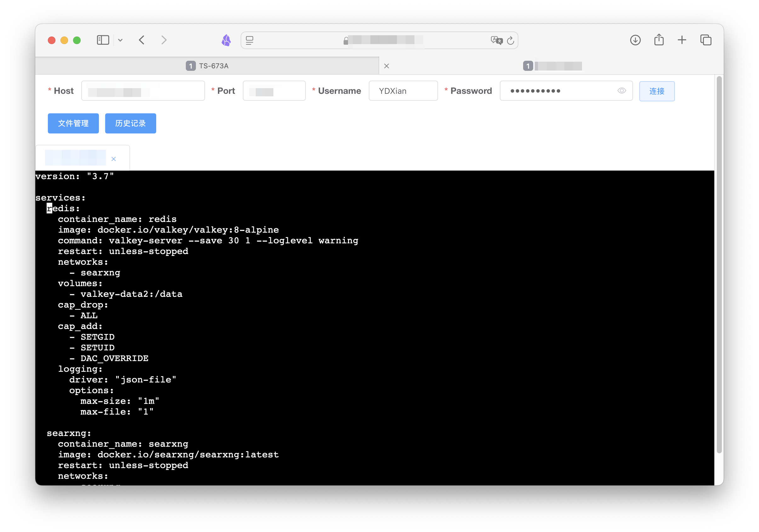This screenshot has width=759, height=532.
Task: Toggle the Safari sidebar
Action: click(103, 40)
